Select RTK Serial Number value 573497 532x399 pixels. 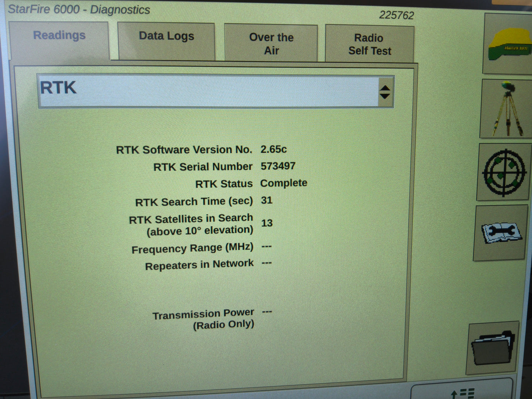[278, 166]
